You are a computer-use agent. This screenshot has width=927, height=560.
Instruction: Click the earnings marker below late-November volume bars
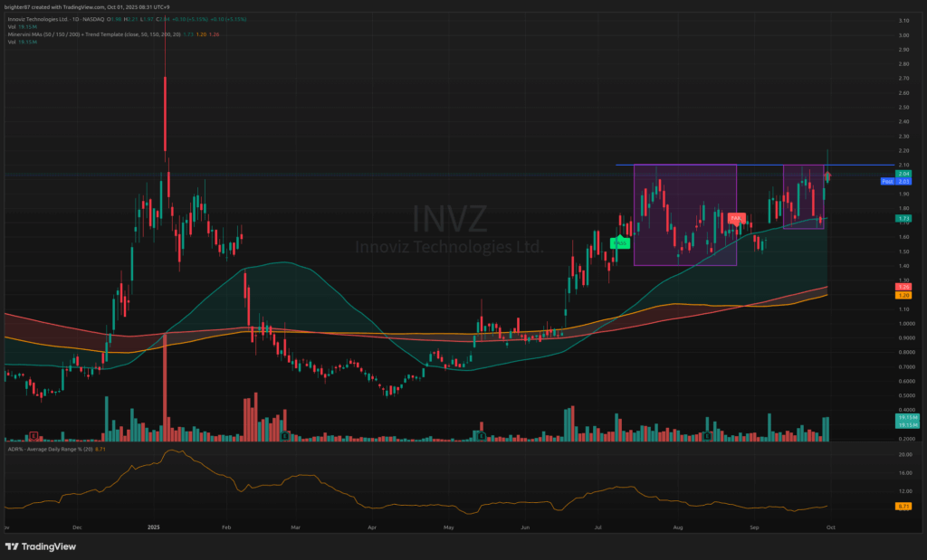pyautogui.click(x=33, y=436)
